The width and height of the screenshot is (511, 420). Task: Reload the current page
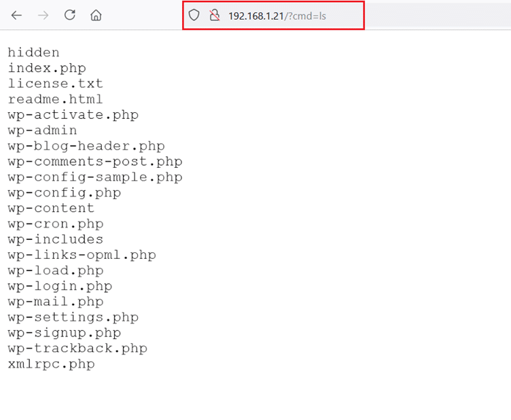click(x=69, y=15)
